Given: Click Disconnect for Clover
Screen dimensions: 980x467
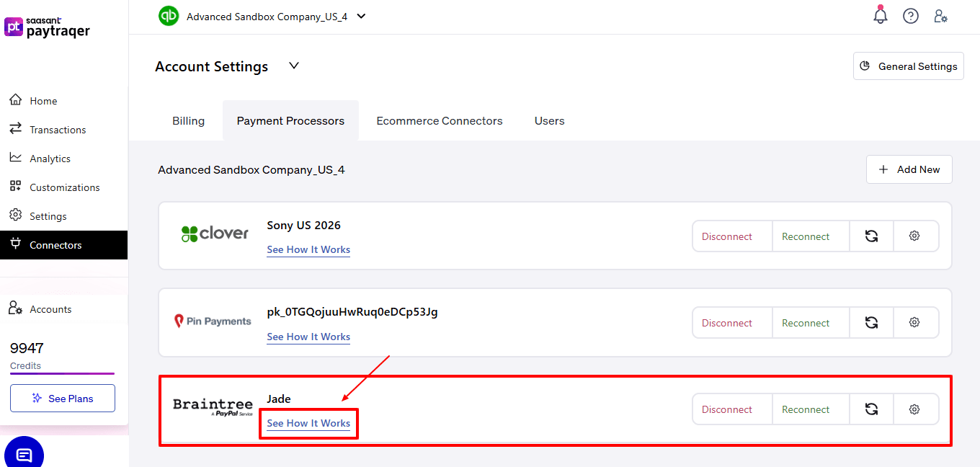Looking at the screenshot, I should [x=726, y=236].
